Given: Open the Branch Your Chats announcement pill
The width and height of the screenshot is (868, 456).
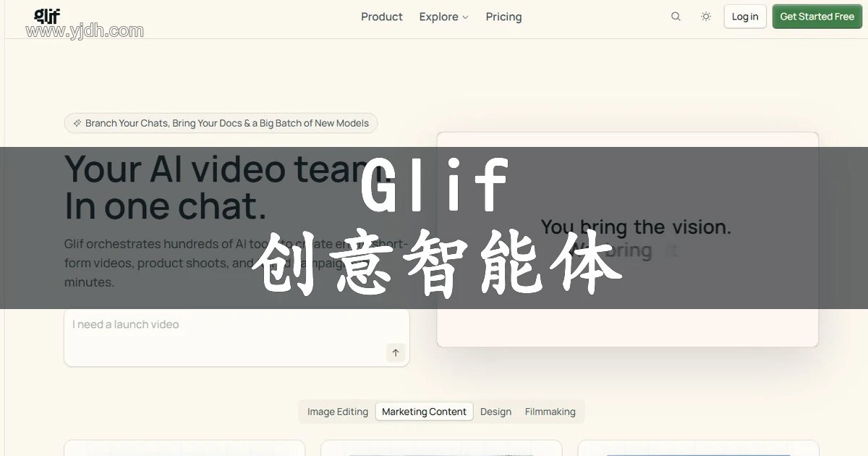Looking at the screenshot, I should point(221,123).
